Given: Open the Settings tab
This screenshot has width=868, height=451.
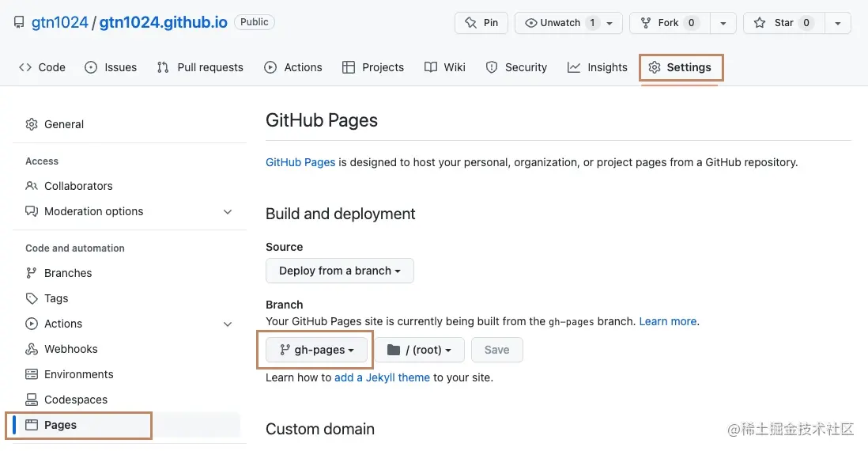Looking at the screenshot, I should point(681,67).
